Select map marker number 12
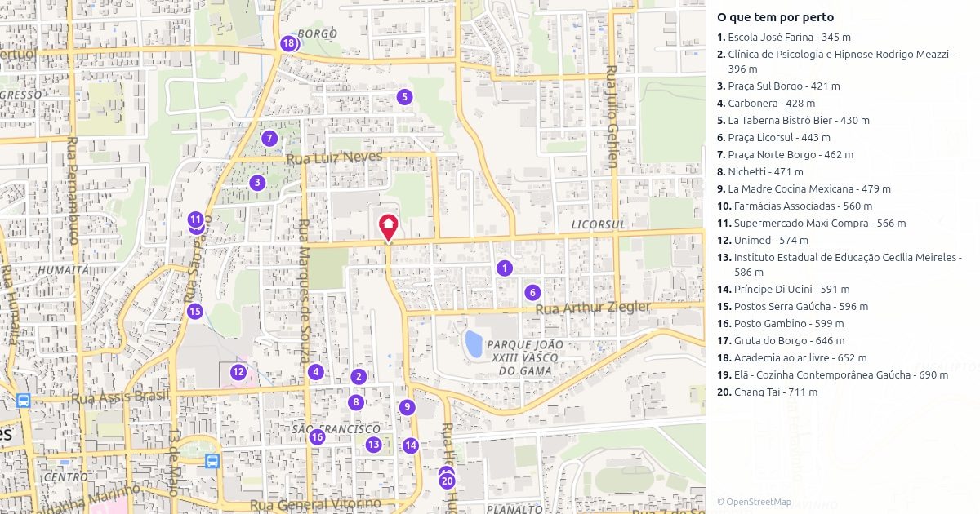Viewport: 980px width, 514px height. [238, 372]
